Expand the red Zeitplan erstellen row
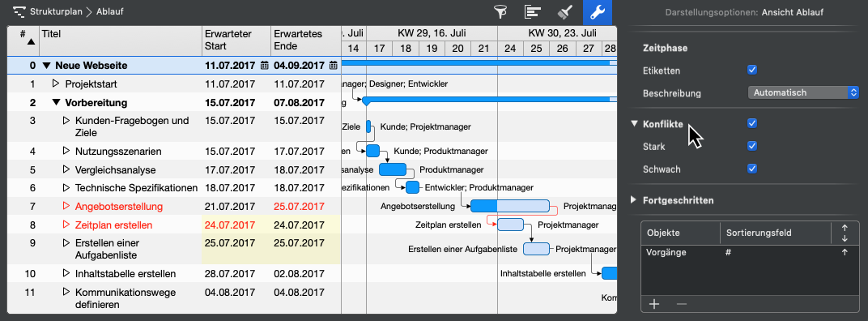Screen dimensions: 868x321 coord(66,225)
